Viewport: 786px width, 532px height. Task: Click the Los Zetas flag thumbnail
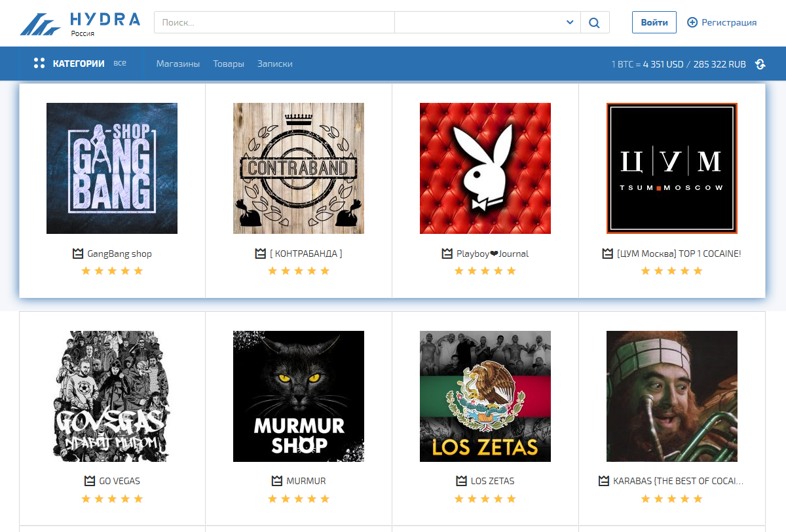point(485,396)
